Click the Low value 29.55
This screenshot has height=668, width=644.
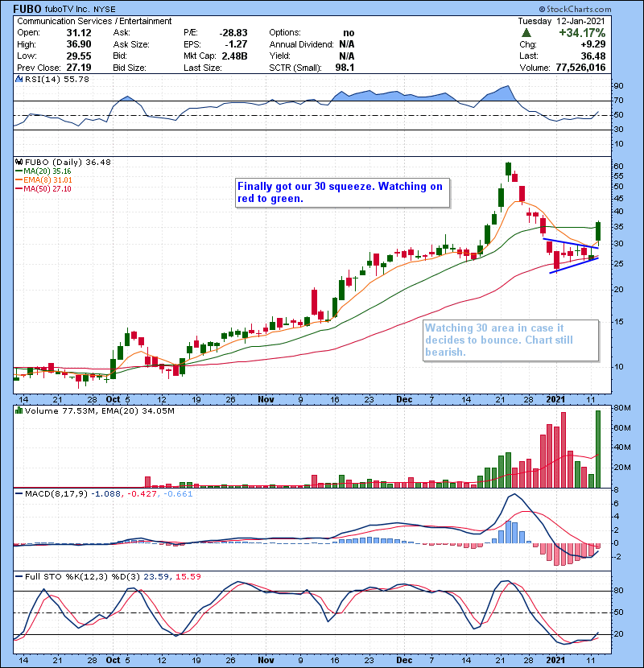(79, 56)
